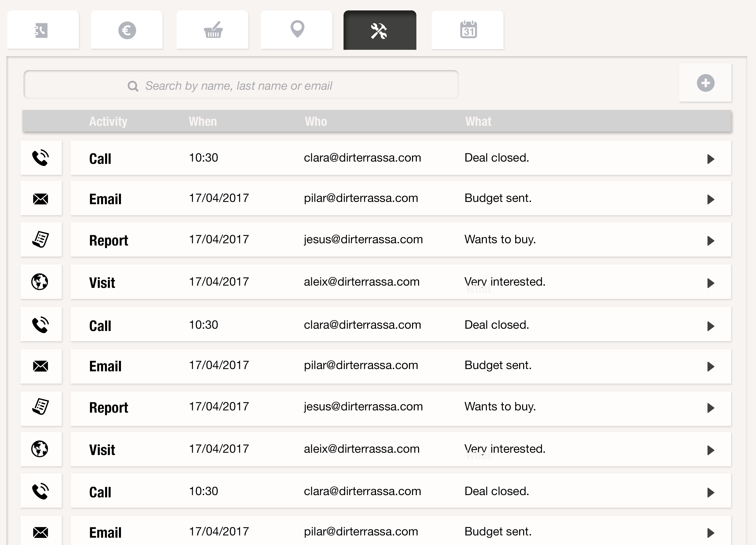Click envelope icon of second Email row

pos(41,366)
